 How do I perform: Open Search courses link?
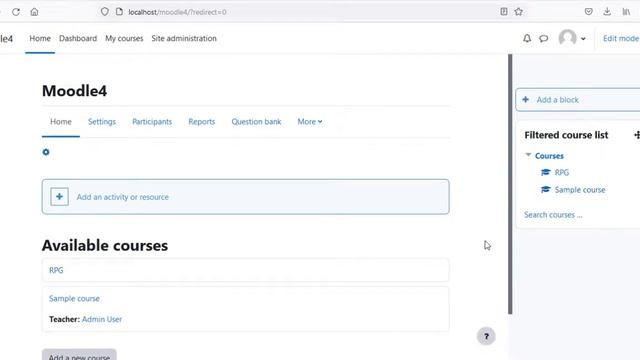553,215
